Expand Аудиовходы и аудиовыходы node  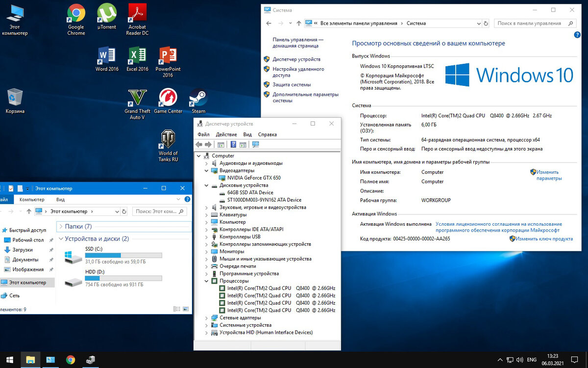pos(206,163)
